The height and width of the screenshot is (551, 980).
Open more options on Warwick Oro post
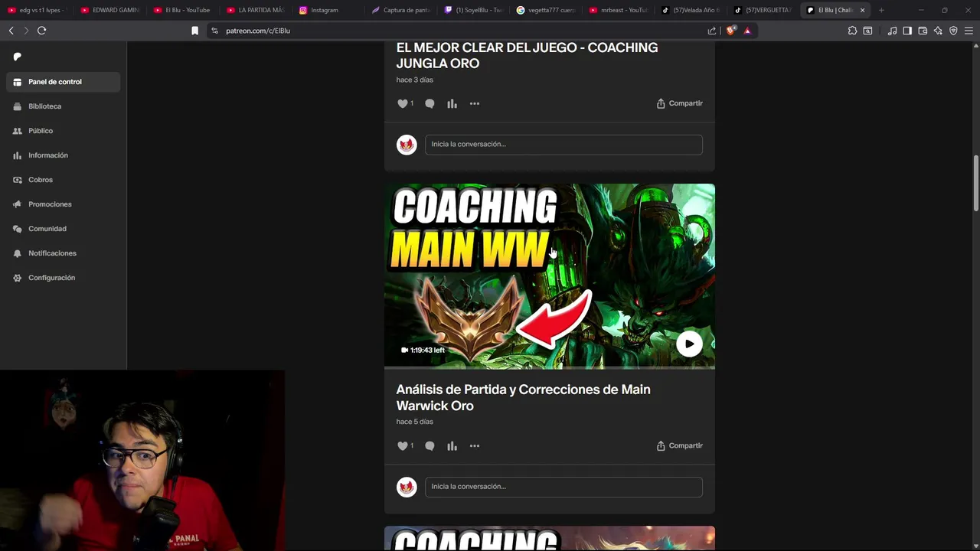coord(475,446)
